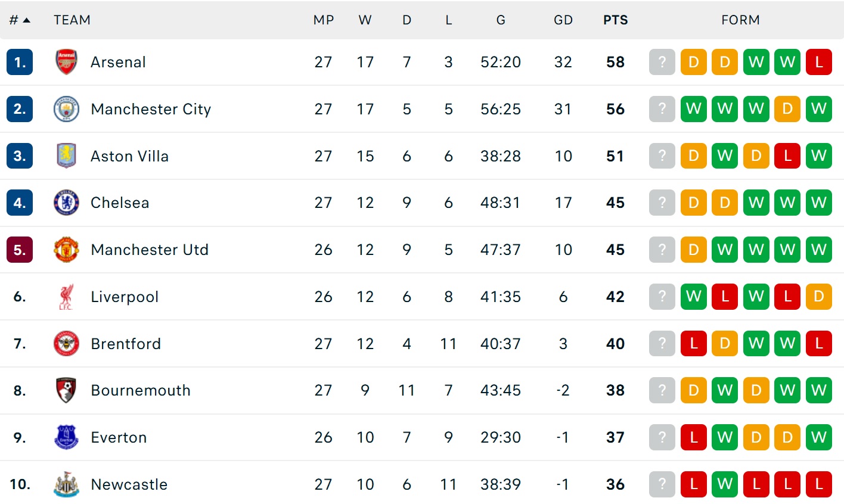Click the Brentford club crest icon
The height and width of the screenshot is (504, 844).
(66, 344)
